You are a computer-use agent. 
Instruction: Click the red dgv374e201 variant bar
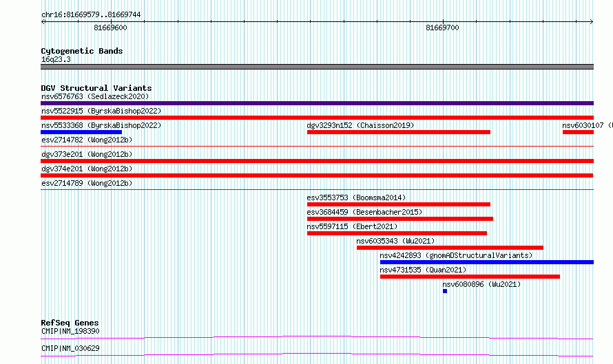tap(317, 175)
